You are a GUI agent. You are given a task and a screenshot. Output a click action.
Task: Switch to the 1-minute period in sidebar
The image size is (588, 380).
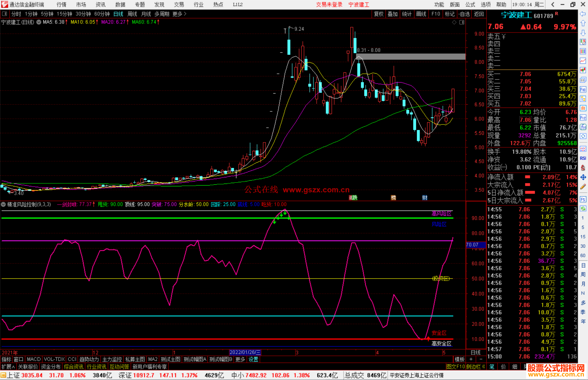coord(583,218)
